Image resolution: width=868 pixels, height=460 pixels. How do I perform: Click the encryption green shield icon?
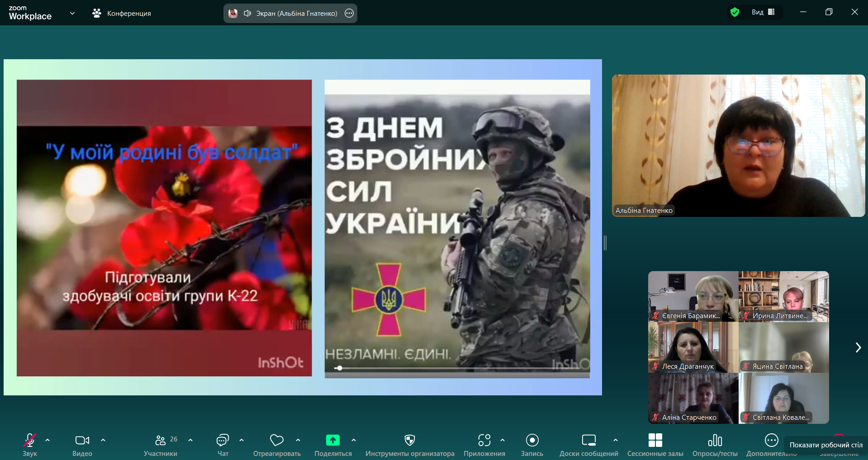pos(735,12)
